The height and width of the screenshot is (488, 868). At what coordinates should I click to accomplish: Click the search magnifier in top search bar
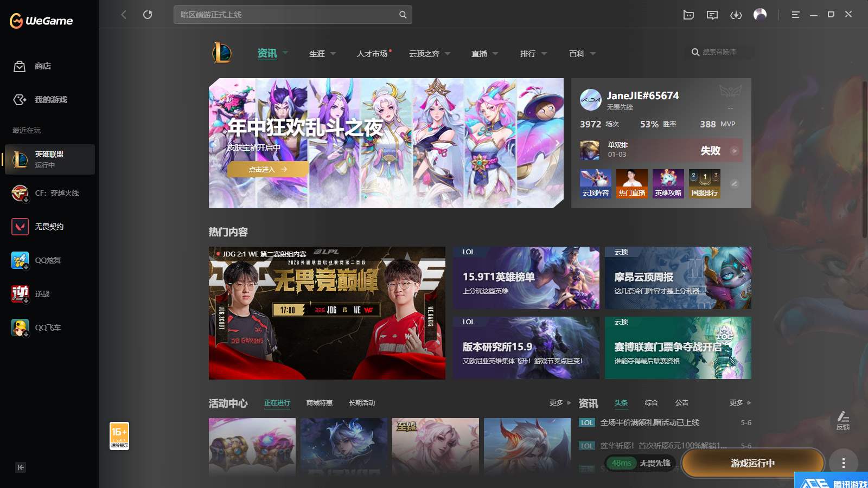[403, 15]
